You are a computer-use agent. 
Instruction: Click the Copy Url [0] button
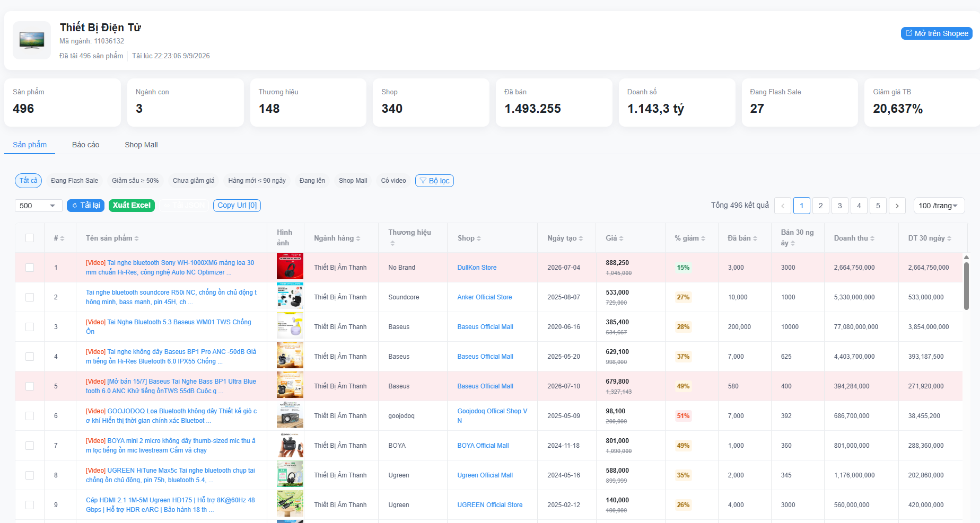(x=237, y=206)
